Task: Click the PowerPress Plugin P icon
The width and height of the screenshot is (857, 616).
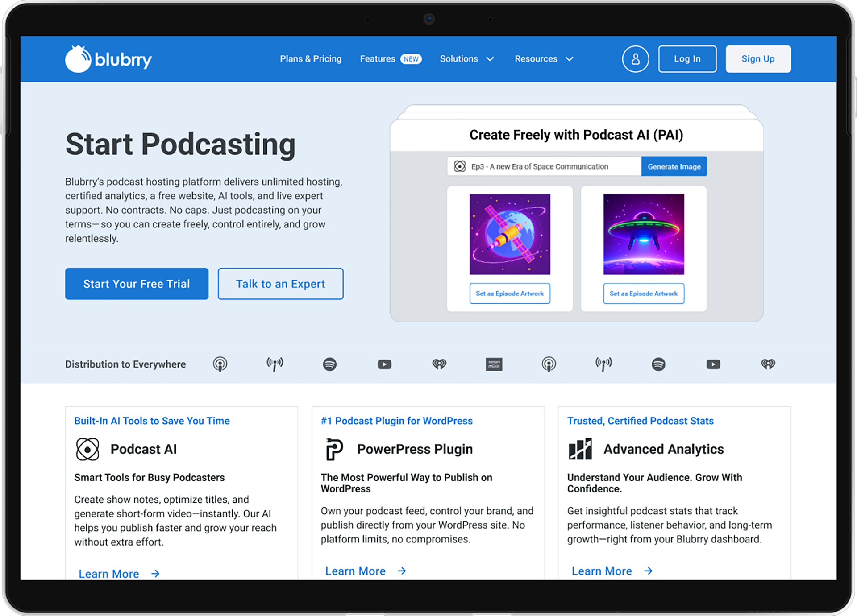Action: 334,449
